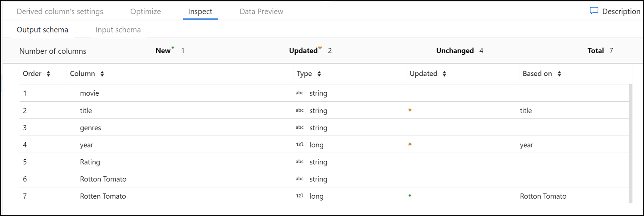The width and height of the screenshot is (644, 216).
Task: Click orange updated asterisk in title row
Action: (x=410, y=110)
